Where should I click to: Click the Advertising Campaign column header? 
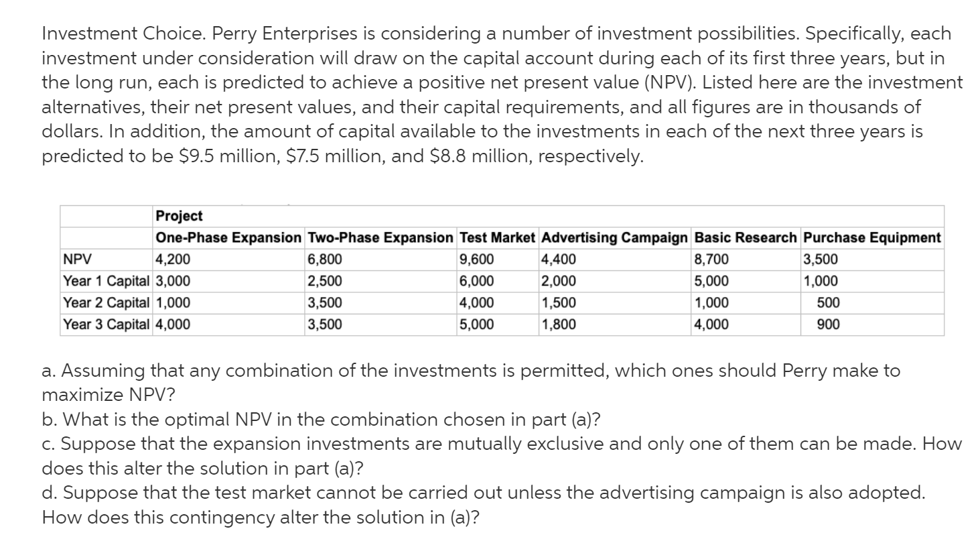tap(614, 238)
